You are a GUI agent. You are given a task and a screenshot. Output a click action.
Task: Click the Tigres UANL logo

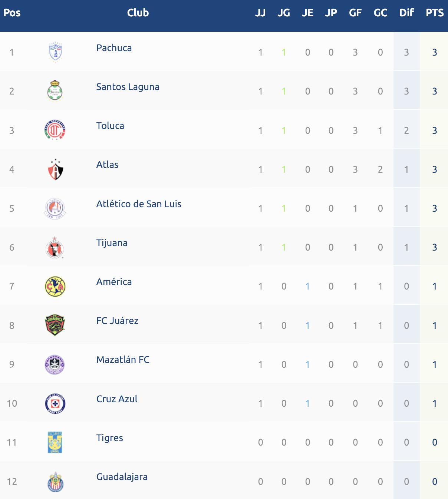(55, 442)
